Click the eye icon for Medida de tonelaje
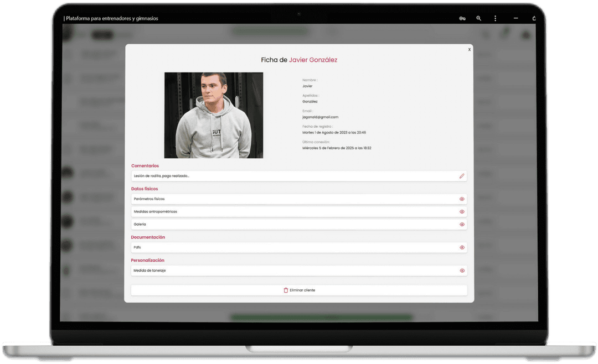 click(x=462, y=271)
